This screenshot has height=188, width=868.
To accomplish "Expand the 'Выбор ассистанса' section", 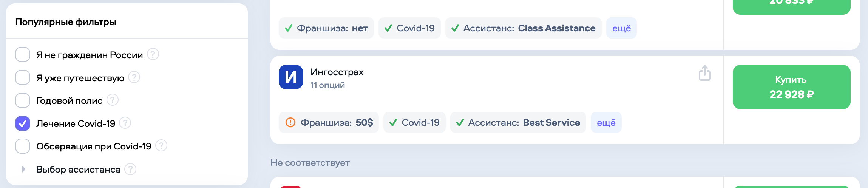I will click(x=23, y=169).
